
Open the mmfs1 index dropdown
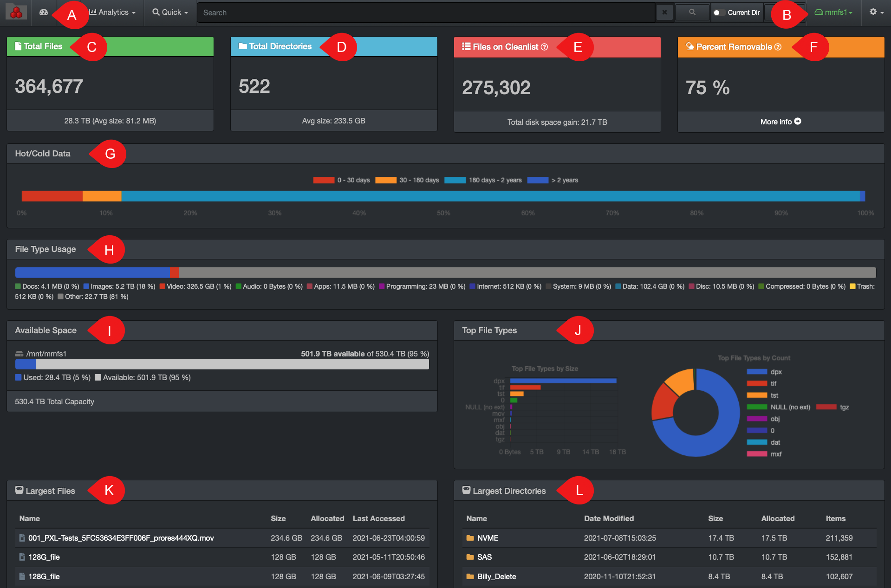834,13
